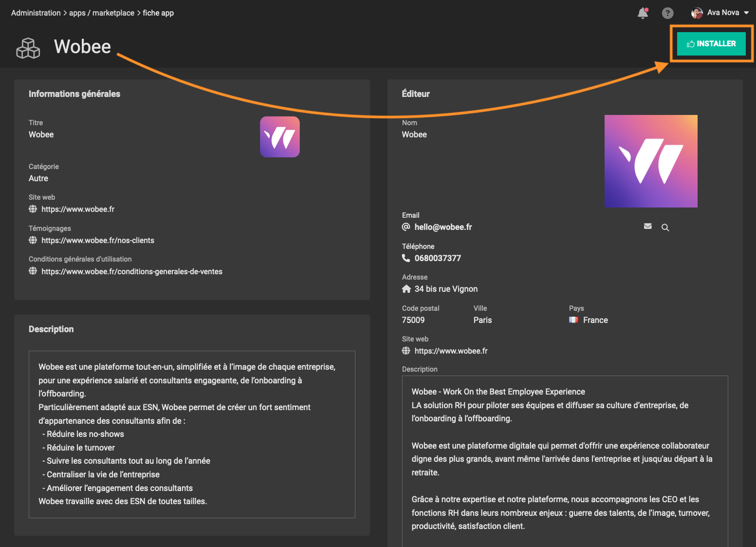The width and height of the screenshot is (756, 547).
Task: Expand the Ava Nova user dropdown arrow
Action: [x=746, y=13]
